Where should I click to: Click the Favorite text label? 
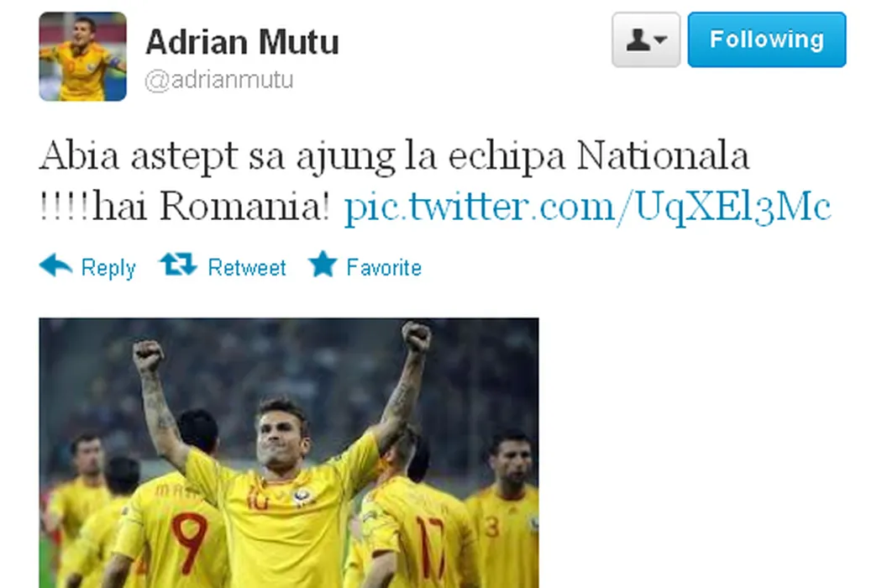tap(384, 267)
